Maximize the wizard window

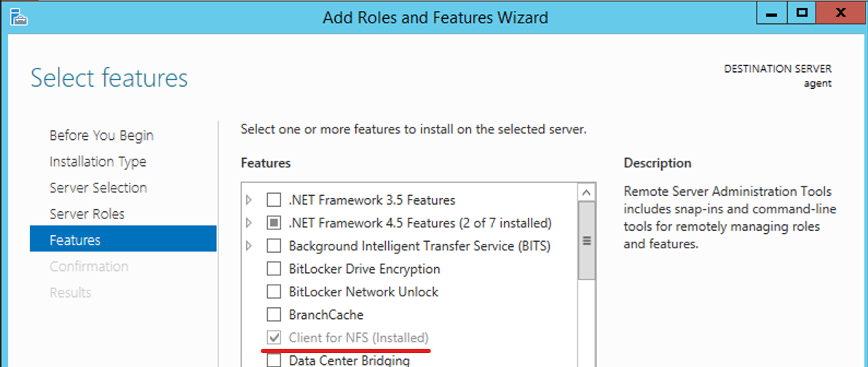pos(802,14)
